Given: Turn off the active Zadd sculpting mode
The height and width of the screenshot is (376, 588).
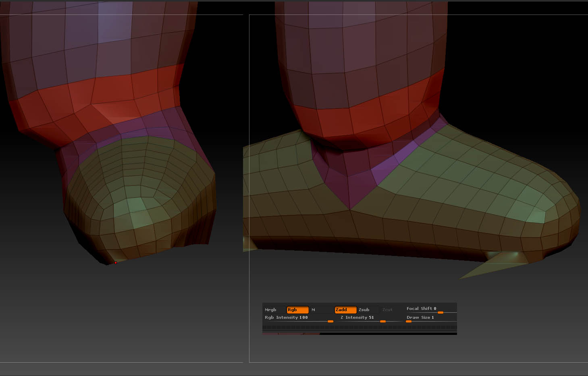Looking at the screenshot, I should [x=345, y=310].
